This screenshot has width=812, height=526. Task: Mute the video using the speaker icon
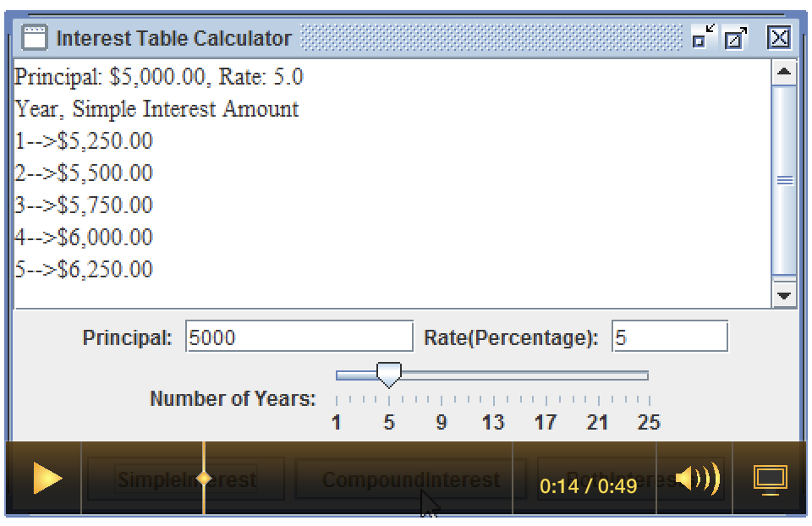point(697,479)
